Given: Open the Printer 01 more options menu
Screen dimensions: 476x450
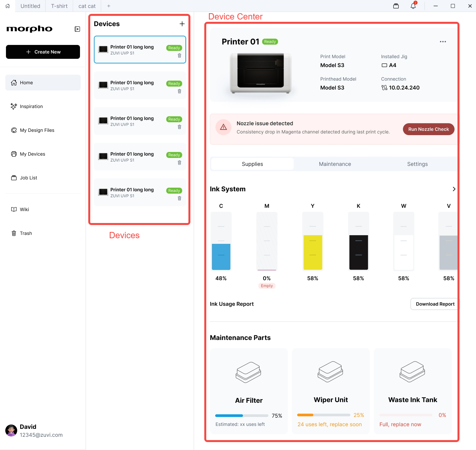Looking at the screenshot, I should tap(443, 42).
